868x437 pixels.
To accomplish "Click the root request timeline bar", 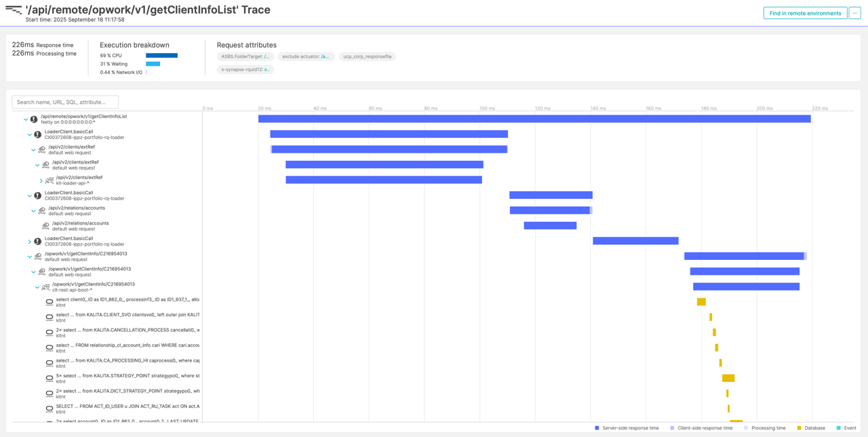I will coord(534,119).
